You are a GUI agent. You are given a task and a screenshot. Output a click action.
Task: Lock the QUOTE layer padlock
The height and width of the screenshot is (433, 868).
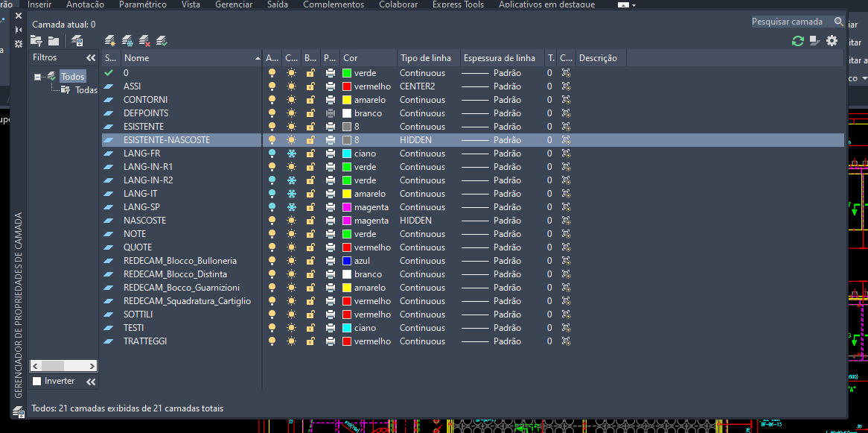click(x=310, y=247)
